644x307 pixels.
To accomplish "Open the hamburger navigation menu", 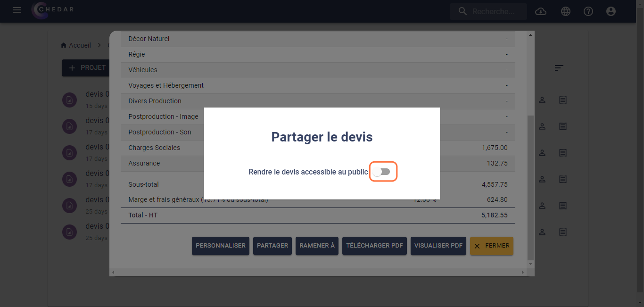I will pos(17,10).
